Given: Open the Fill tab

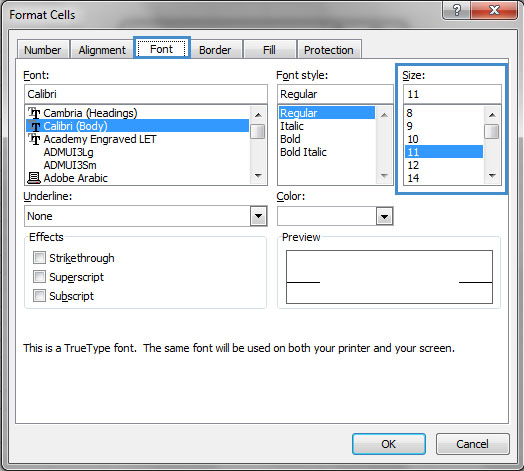Looking at the screenshot, I should [269, 50].
